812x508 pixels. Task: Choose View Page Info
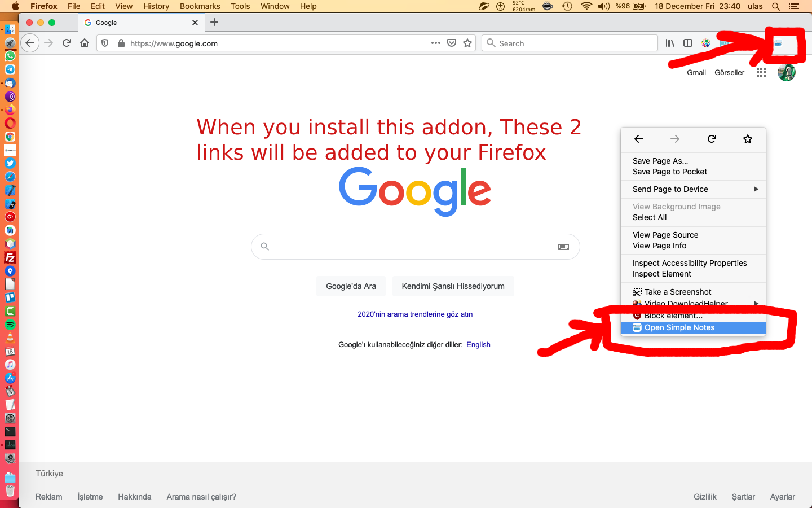coord(693,246)
